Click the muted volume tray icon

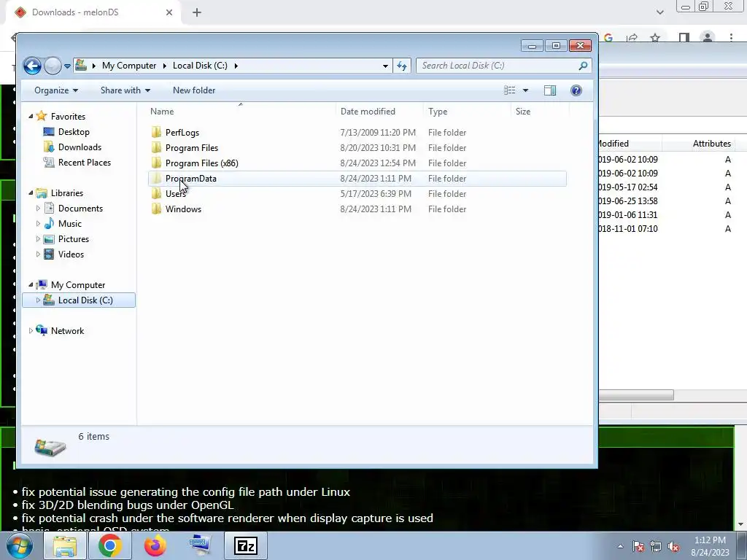(673, 546)
